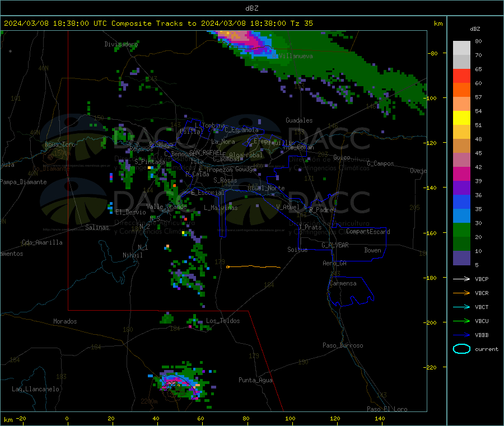Click the 'Lag.Llancanelo' map label
This screenshot has width=504, height=426.
tap(36, 389)
